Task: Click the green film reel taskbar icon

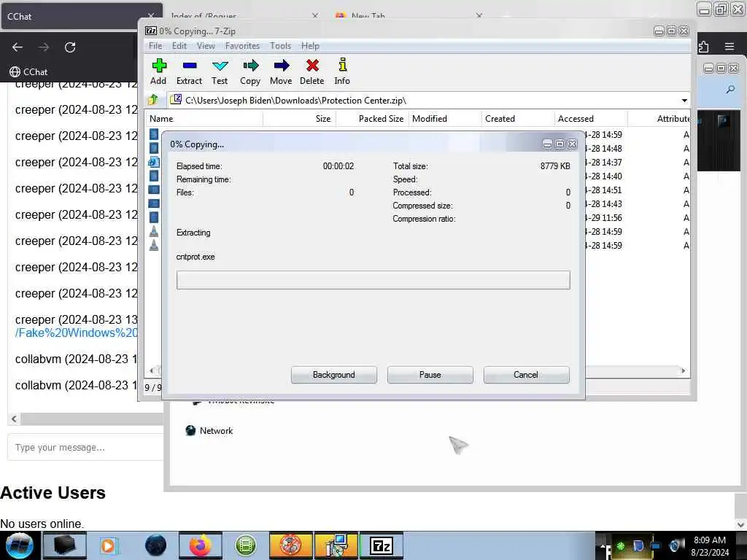Action: [x=245, y=545]
